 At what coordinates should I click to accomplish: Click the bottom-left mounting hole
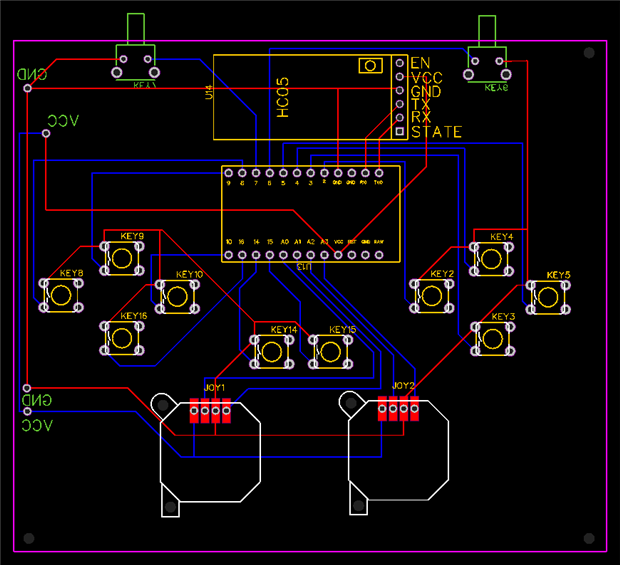29,538
